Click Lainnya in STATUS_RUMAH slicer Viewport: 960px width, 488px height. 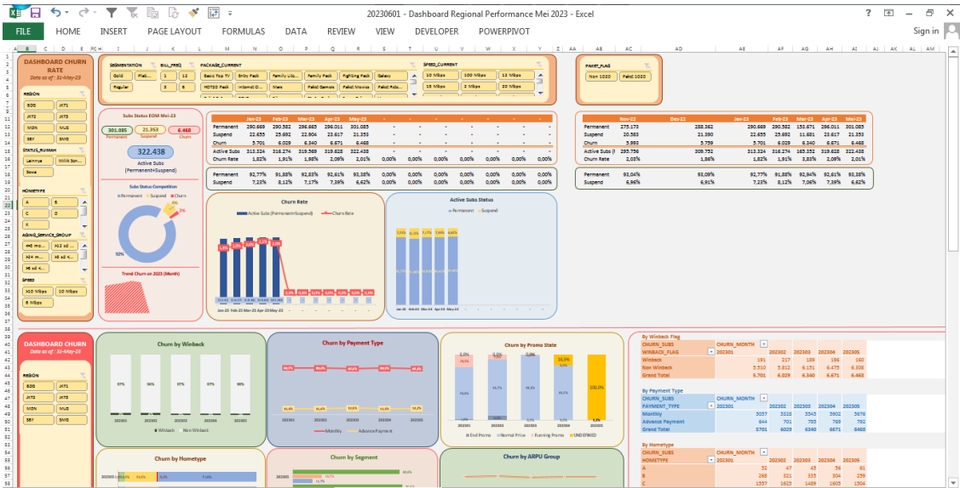tap(37, 160)
